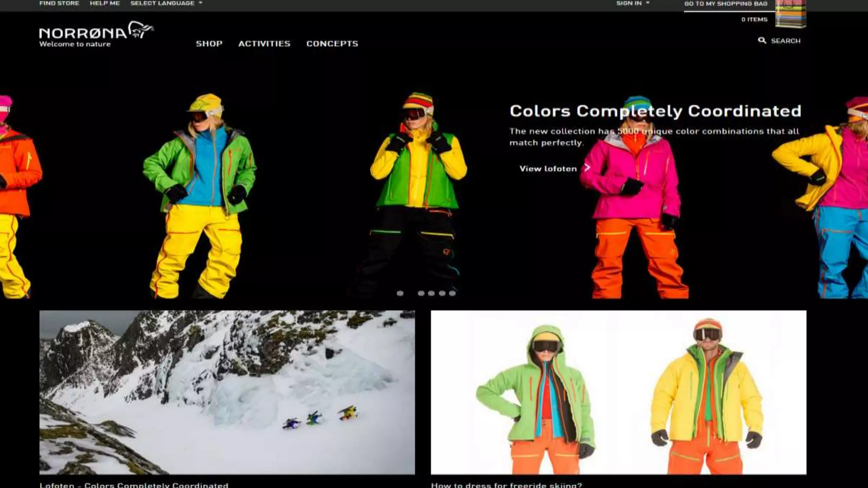
Task: Open the colorful shopping bag icon
Action: coord(790,14)
